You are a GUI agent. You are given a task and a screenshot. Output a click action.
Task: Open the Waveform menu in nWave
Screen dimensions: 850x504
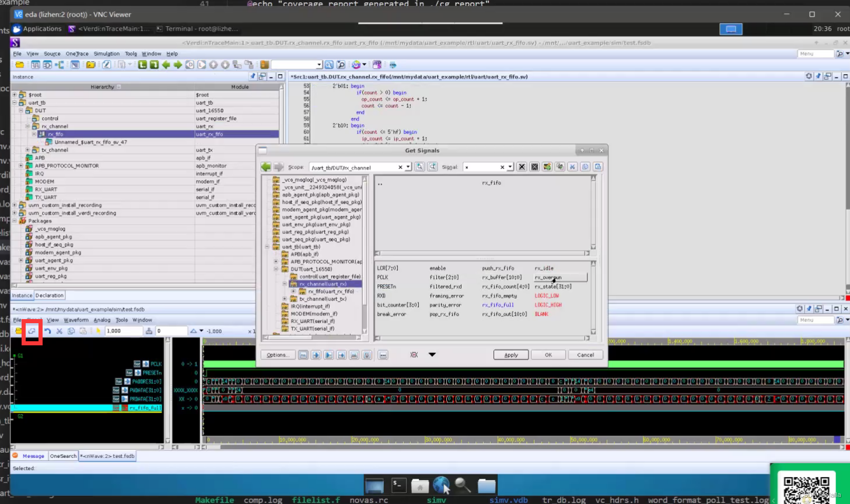pos(76,320)
